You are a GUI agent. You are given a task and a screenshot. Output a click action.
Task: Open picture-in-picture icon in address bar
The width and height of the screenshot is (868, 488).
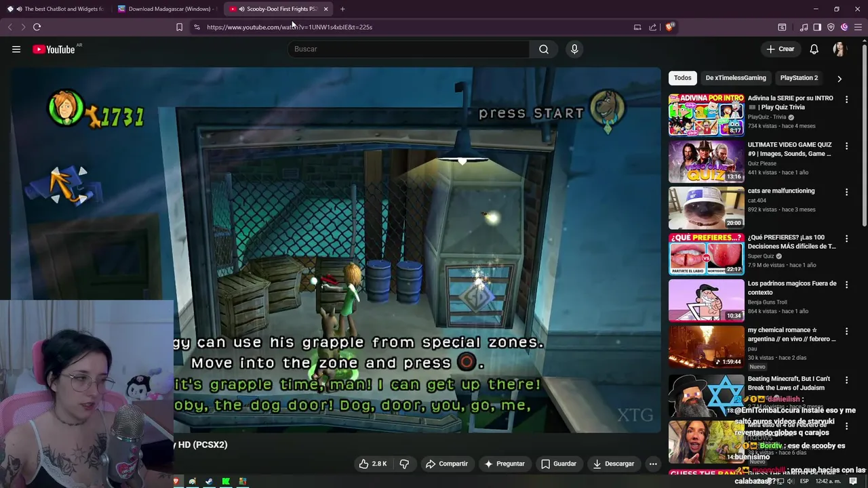click(637, 27)
